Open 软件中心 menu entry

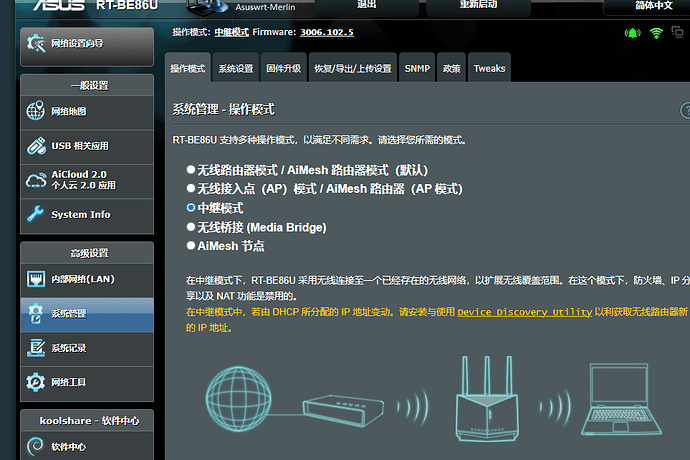click(87, 446)
